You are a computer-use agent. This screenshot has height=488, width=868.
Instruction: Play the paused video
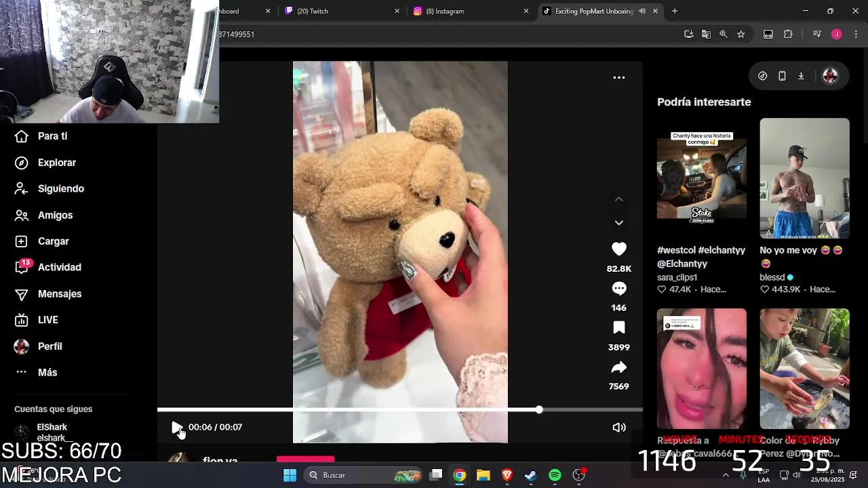point(176,427)
